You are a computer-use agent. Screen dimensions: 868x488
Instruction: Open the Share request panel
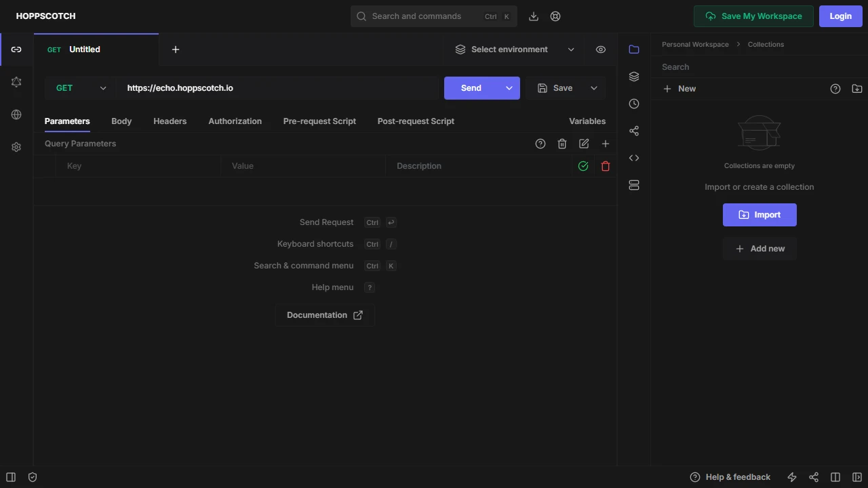[633, 131]
